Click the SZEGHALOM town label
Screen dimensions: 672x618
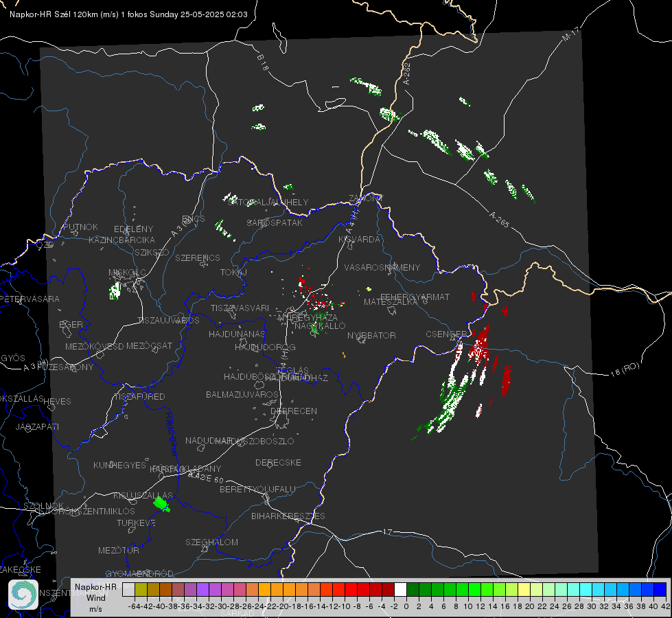(211, 542)
